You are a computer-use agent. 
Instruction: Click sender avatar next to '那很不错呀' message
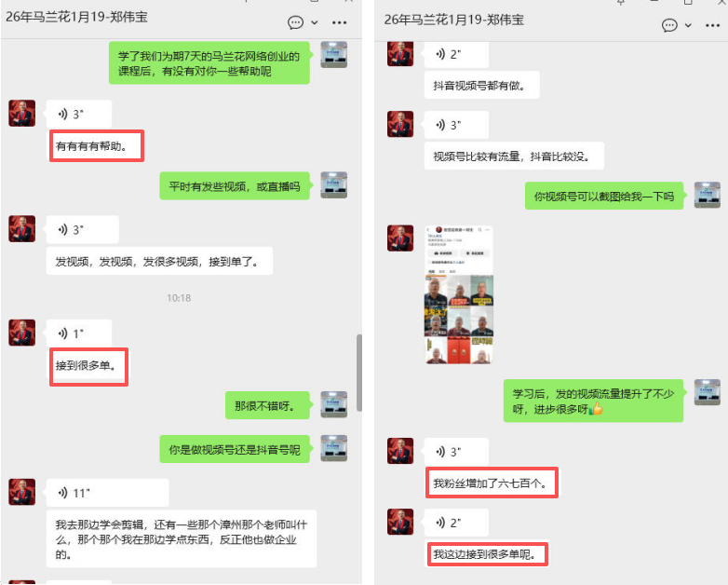[x=334, y=404]
